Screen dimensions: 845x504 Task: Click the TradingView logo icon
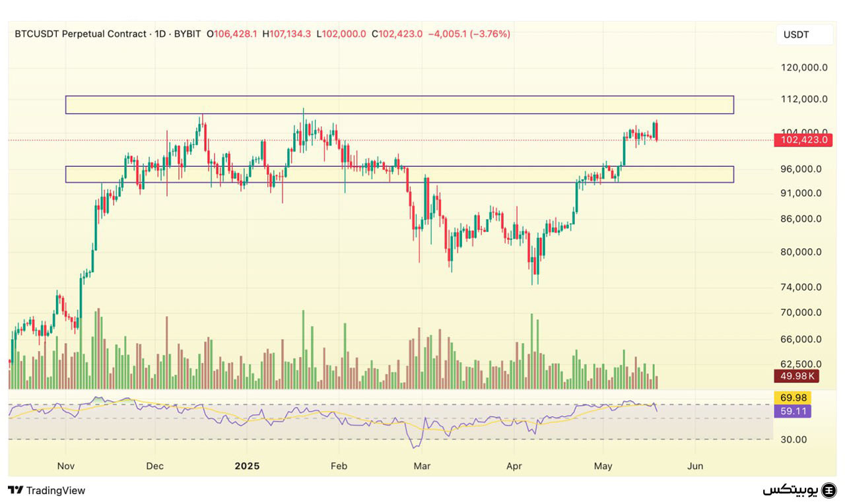pyautogui.click(x=16, y=490)
